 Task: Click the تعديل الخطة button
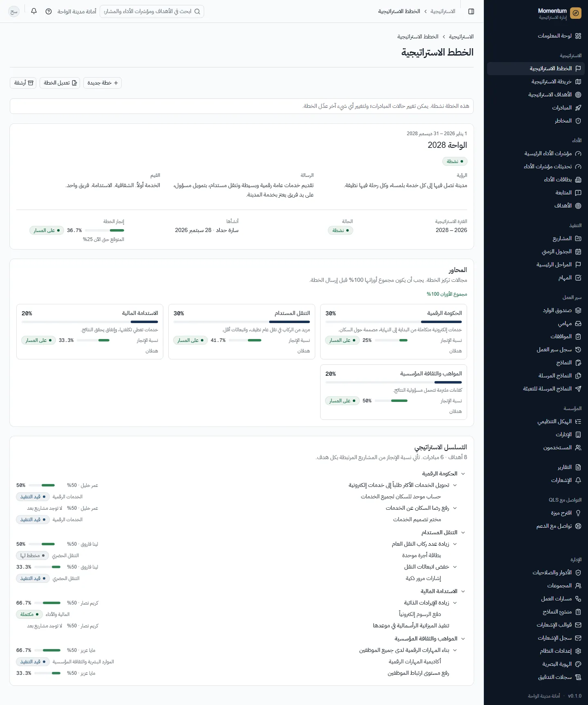click(60, 83)
